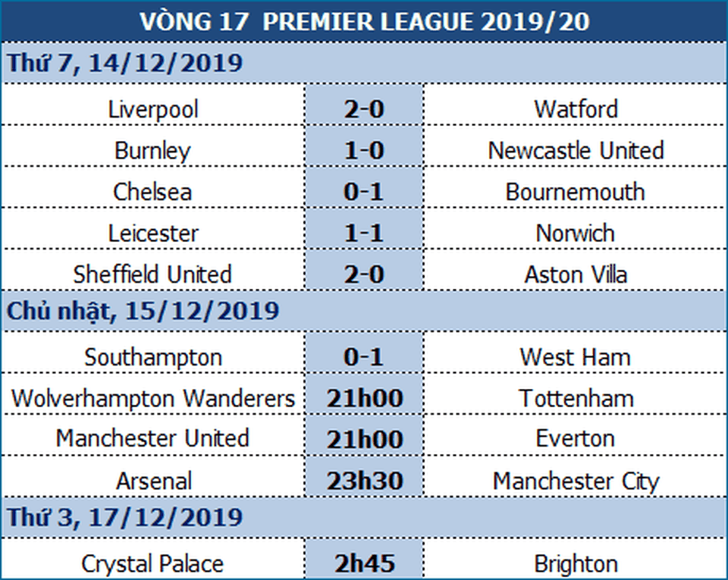This screenshot has height=580, width=728.
Task: Click on Chelsea team name
Action: pyautogui.click(x=152, y=192)
